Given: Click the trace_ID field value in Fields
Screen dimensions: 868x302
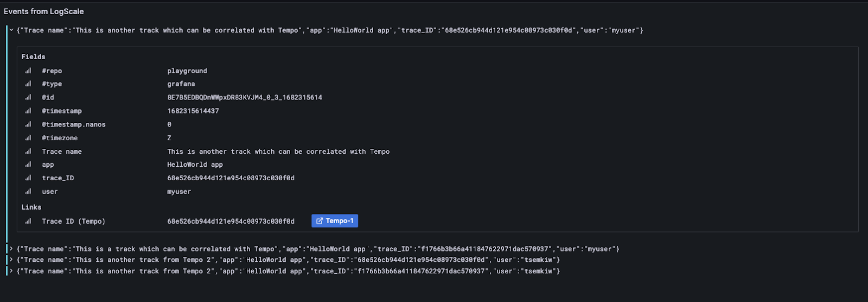Looking at the screenshot, I should (231, 178).
